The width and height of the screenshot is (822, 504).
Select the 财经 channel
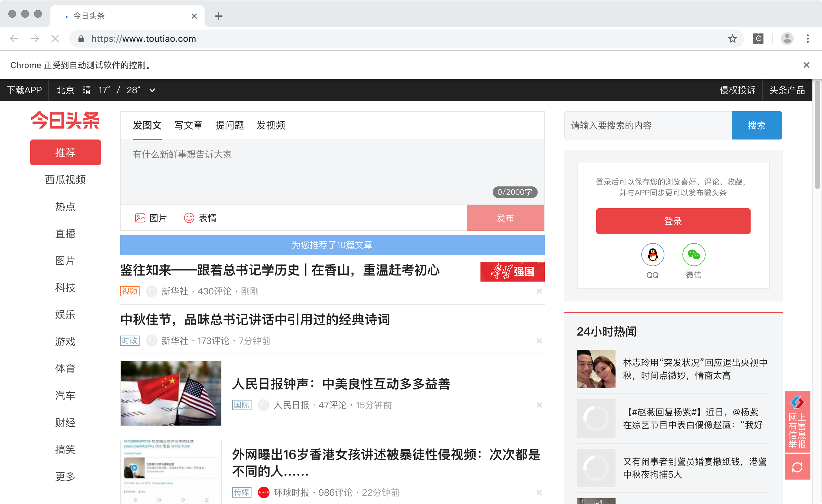(65, 423)
